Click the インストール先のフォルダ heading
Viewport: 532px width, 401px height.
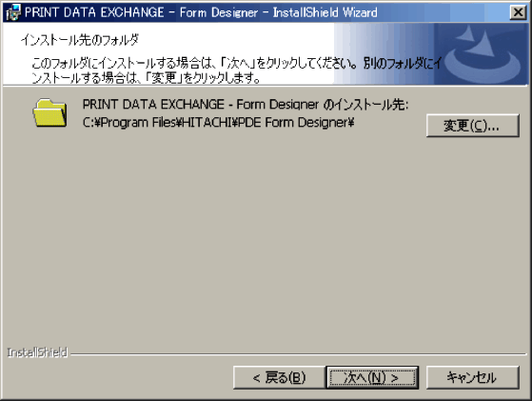(80, 40)
